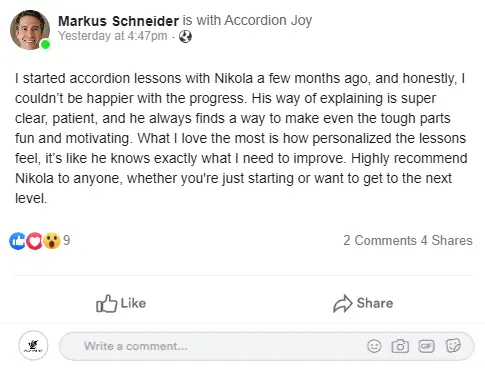View the 4 Shares list
Image resolution: width=485 pixels, height=369 pixels.
tap(447, 240)
